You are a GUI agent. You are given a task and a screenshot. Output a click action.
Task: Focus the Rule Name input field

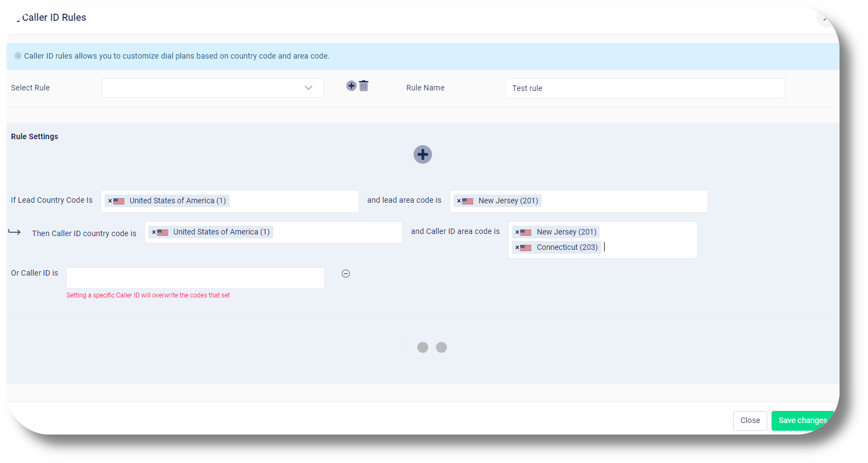coord(645,88)
